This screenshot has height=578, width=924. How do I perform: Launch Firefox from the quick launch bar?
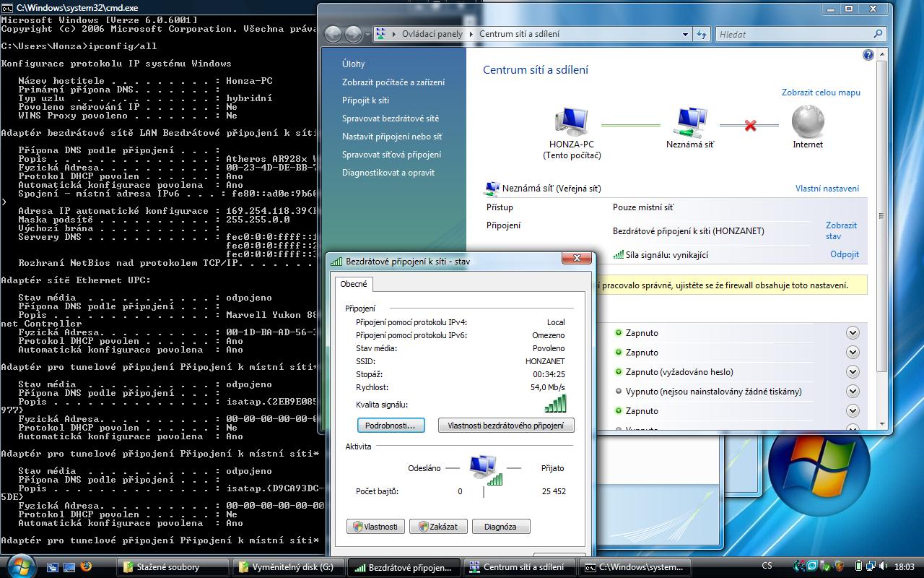87,566
